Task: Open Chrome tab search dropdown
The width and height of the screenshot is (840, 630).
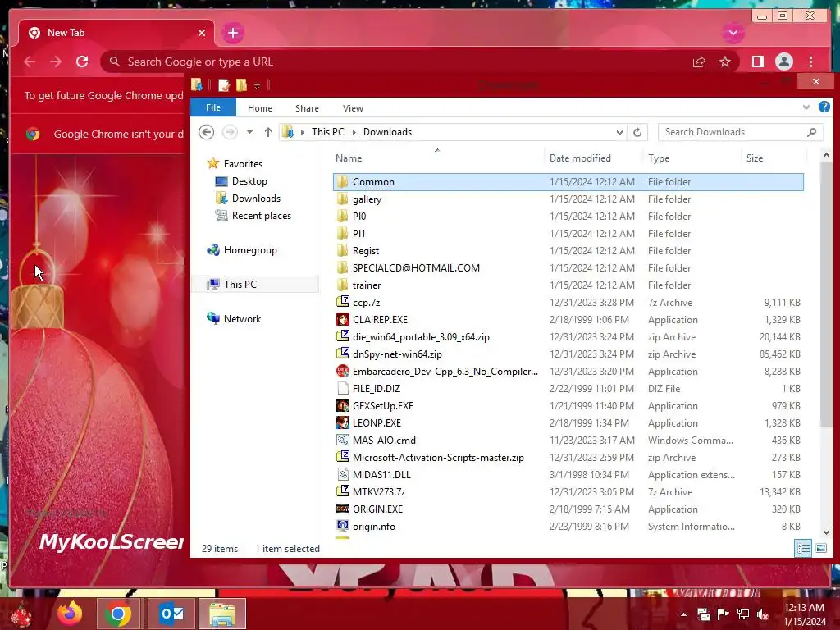Action: click(x=733, y=33)
